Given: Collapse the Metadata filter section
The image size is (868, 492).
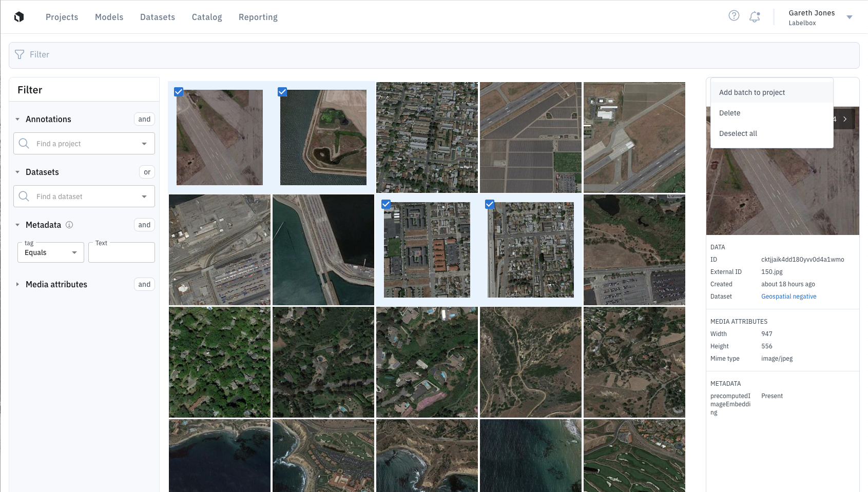Looking at the screenshot, I should coord(17,225).
